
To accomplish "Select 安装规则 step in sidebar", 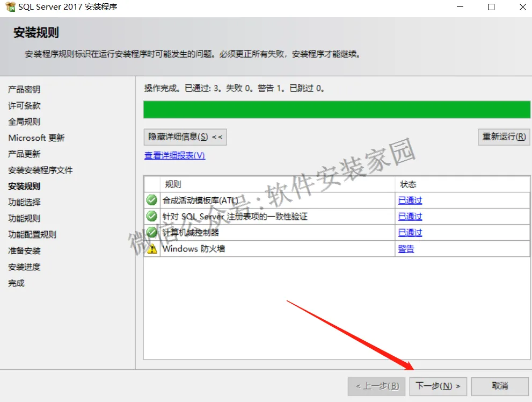I will (x=24, y=186).
